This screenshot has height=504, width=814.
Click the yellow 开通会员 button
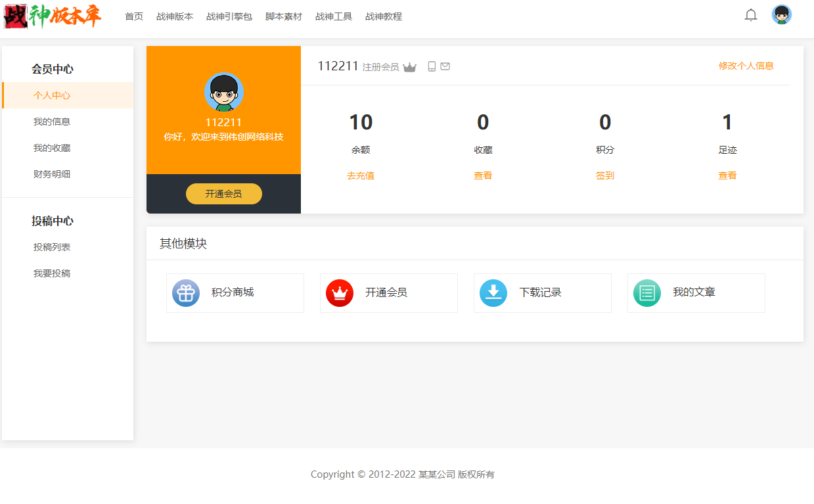224,194
